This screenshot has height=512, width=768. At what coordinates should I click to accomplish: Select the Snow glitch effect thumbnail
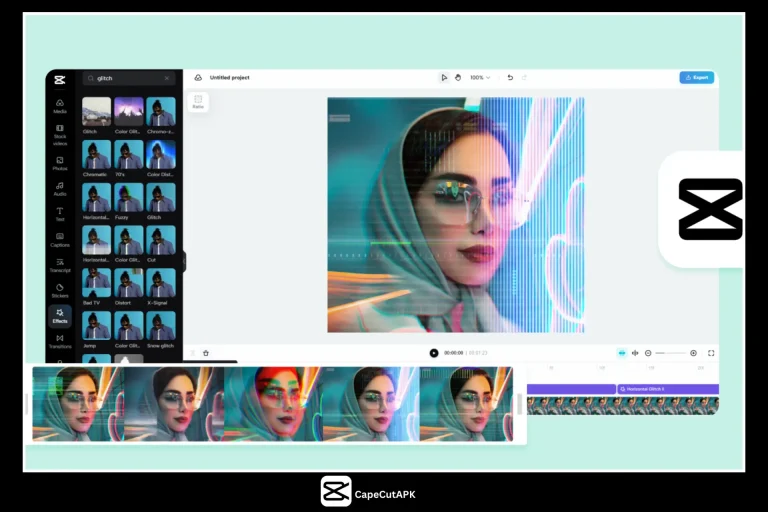coord(161,326)
